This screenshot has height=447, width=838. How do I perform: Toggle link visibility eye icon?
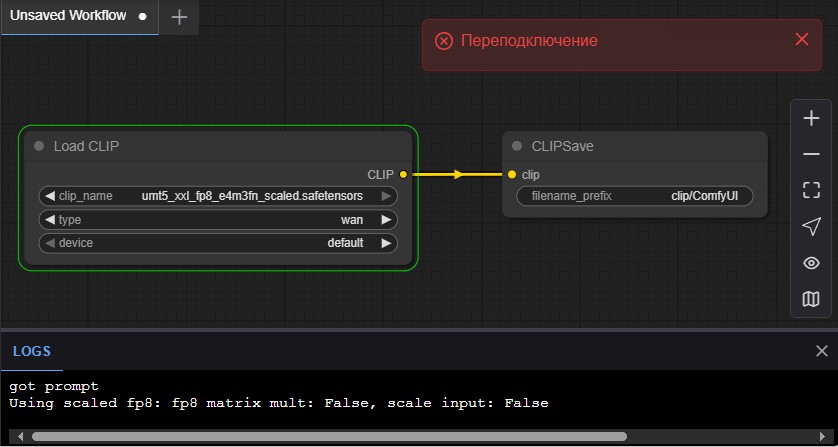pos(811,263)
